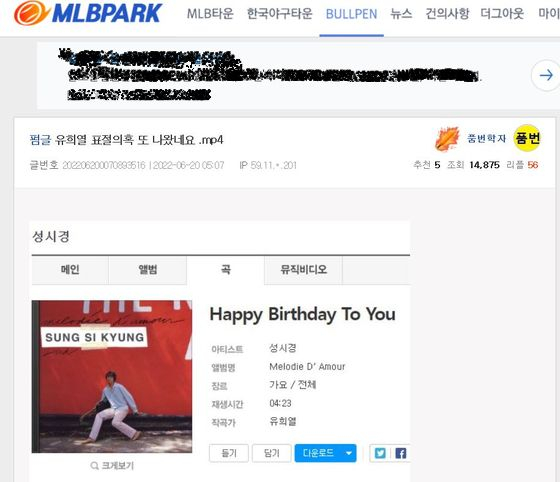The width and height of the screenshot is (560, 482).
Task: Open author 풀변학자 profile link
Action: (486, 139)
